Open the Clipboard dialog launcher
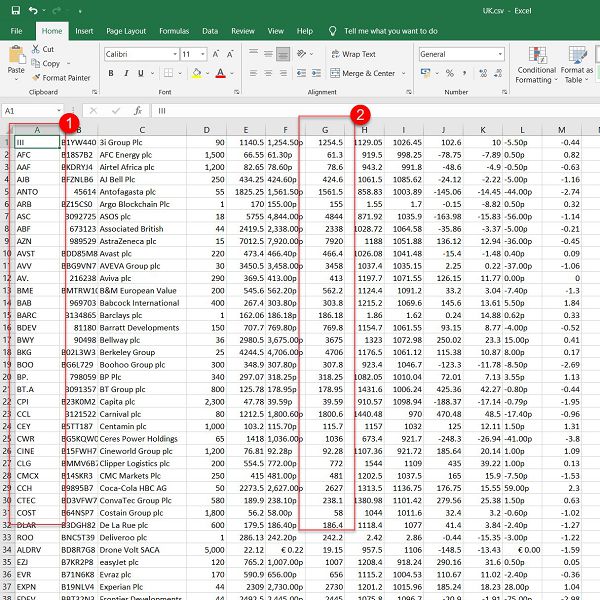Viewport: 600px width, 600px height. (x=95, y=92)
